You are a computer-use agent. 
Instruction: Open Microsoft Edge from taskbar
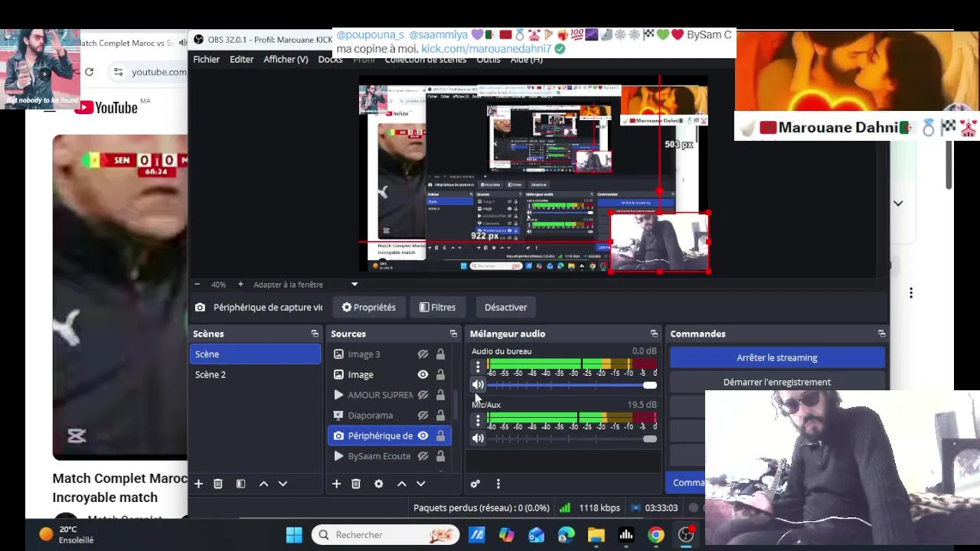[x=567, y=535]
